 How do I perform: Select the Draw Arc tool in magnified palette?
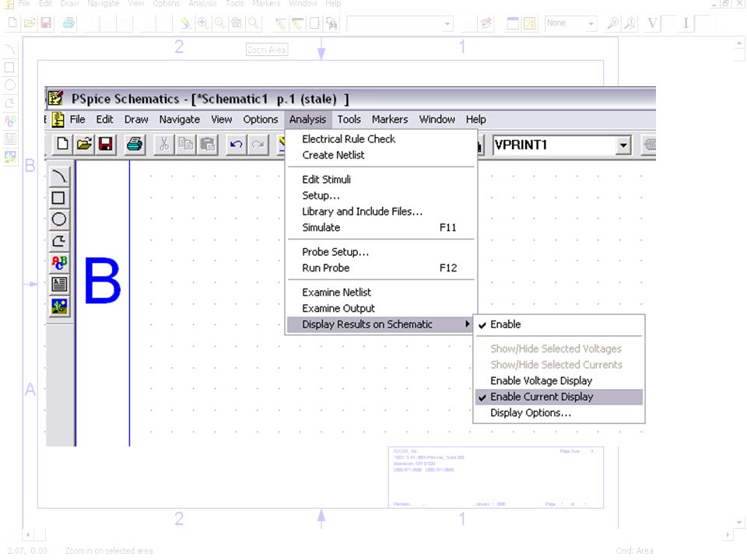pos(59,177)
